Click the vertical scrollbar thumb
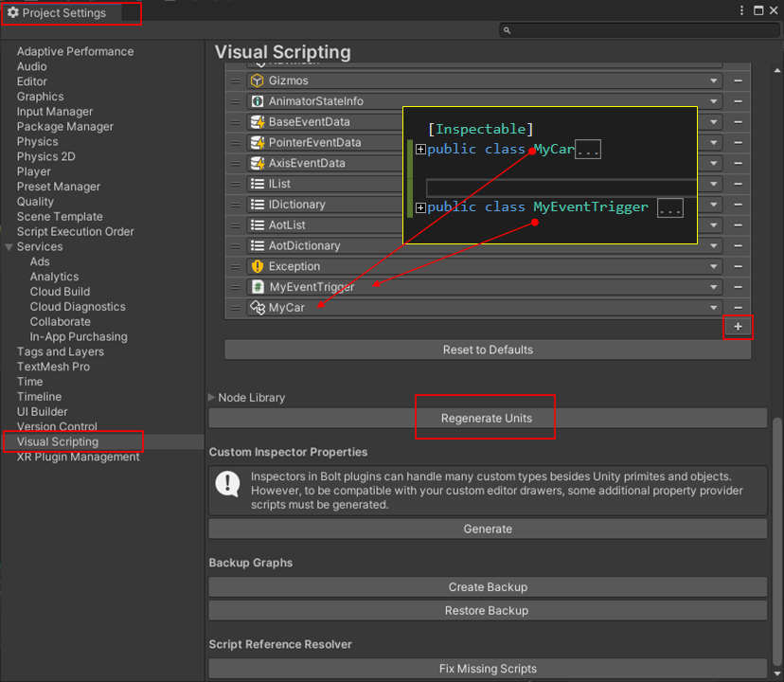 click(x=777, y=543)
